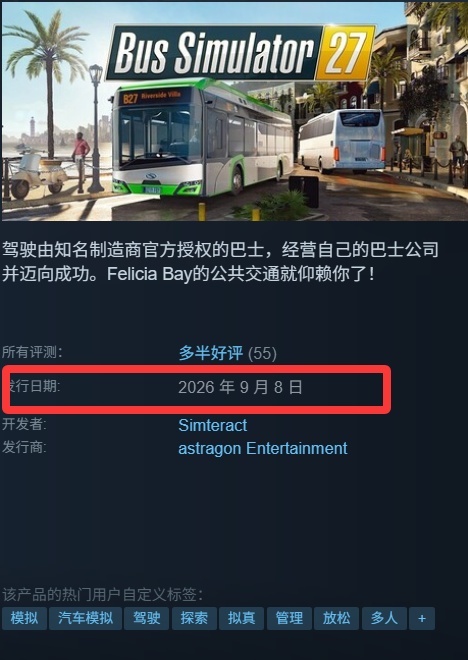Viewport: 468px width, 660px height.
Task: Open publisher astragon Entertainment's page
Action: (x=263, y=448)
